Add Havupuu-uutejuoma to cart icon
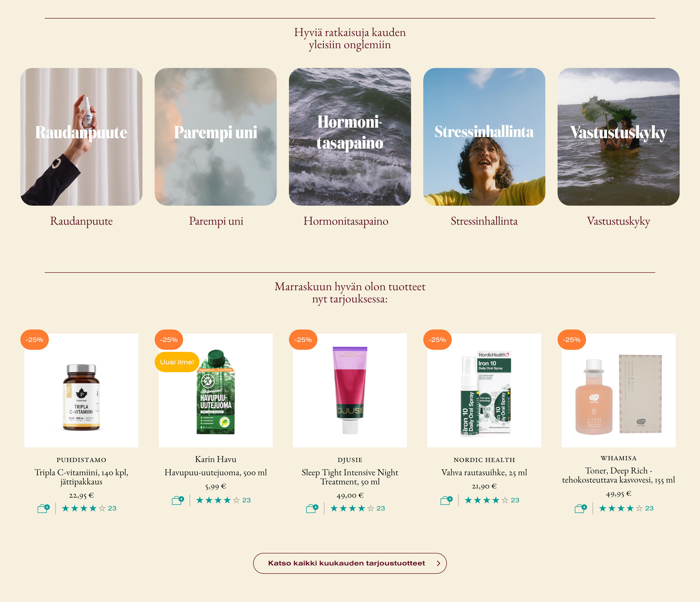This screenshot has width=700, height=602. pos(178,500)
